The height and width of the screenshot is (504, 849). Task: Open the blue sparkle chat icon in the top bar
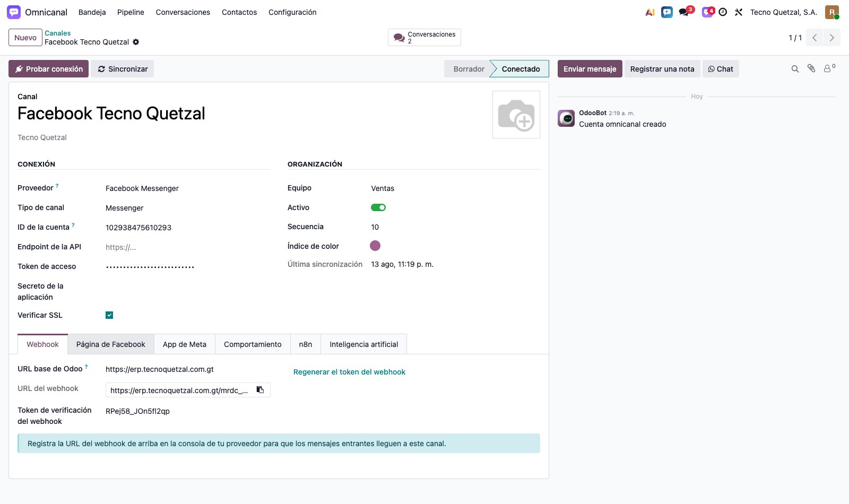click(x=667, y=12)
